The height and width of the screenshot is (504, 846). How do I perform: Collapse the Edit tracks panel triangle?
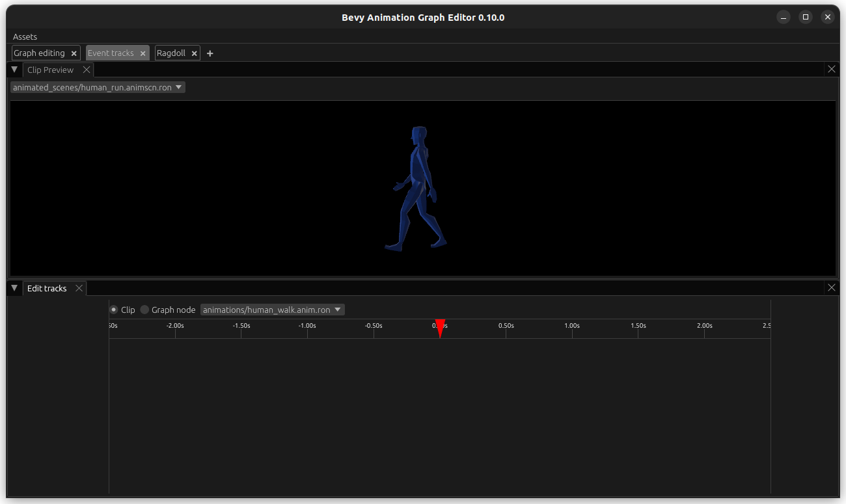[14, 288]
